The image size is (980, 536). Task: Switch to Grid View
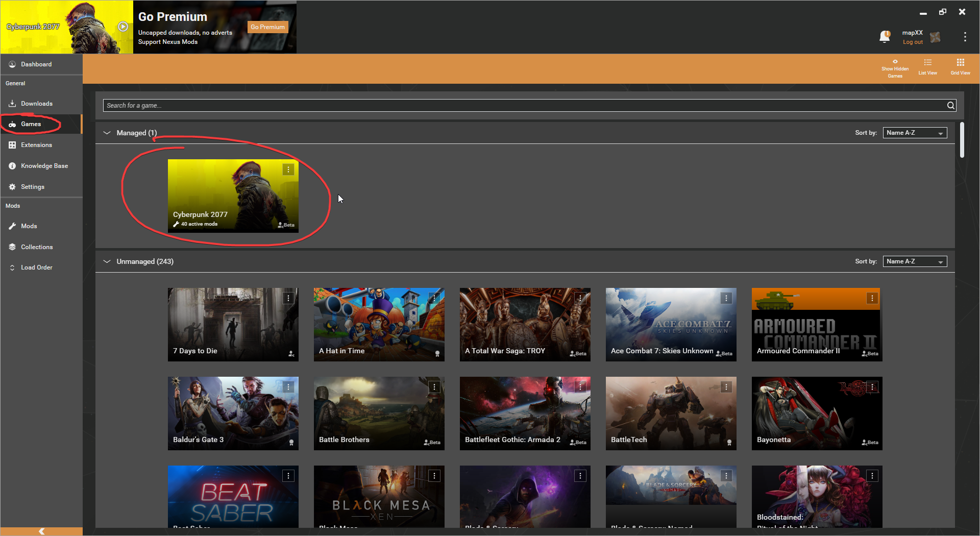(x=960, y=67)
